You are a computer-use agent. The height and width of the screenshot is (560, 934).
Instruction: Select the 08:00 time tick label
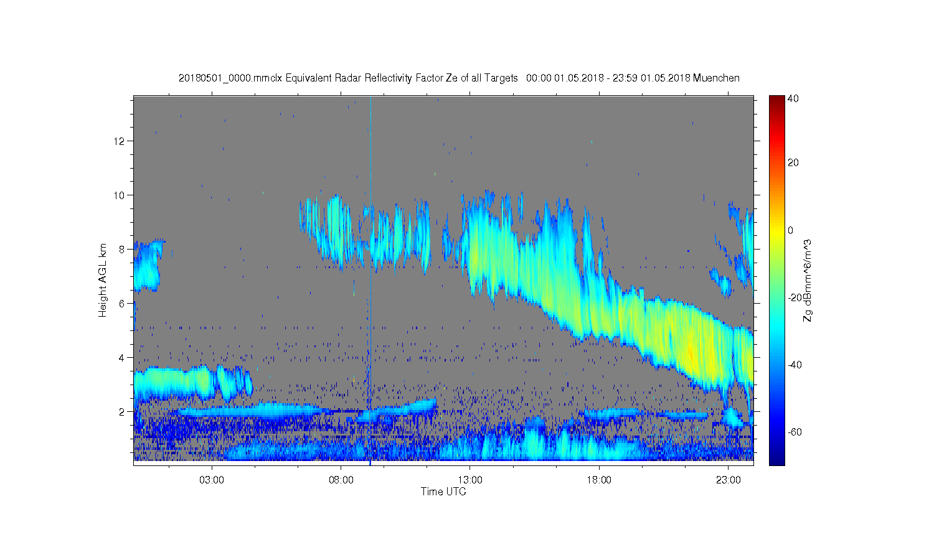(341, 480)
